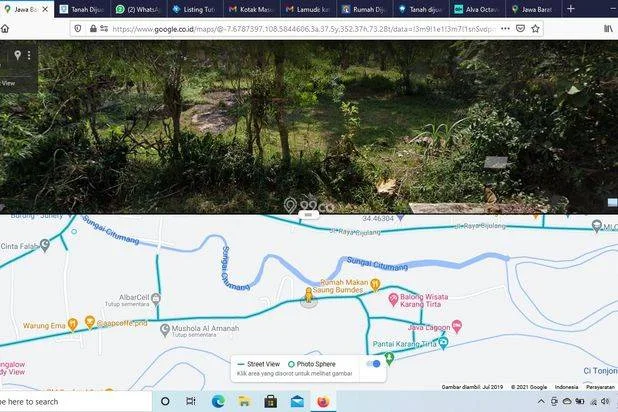618x412 pixels.
Task: Open the Rumah Dijual tab
Action: pos(364,9)
